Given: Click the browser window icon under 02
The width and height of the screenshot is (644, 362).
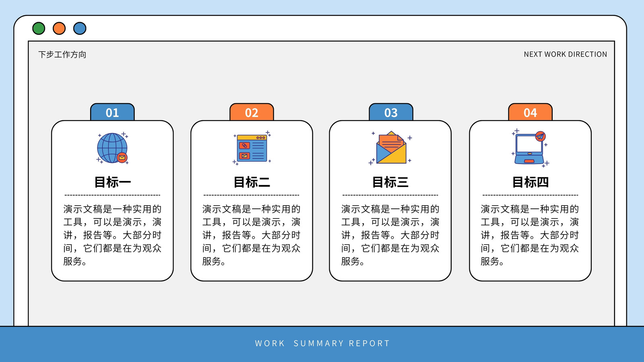Looking at the screenshot, I should [252, 148].
